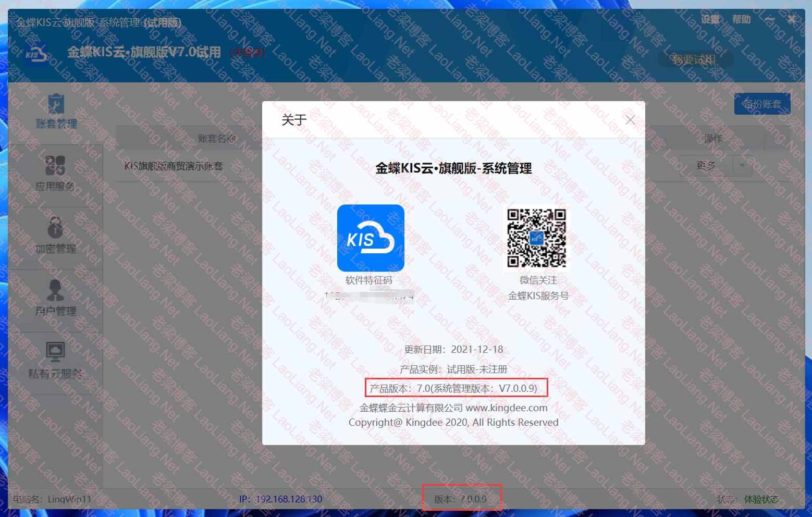Screen dimensions: 812x517
Task: Open 加密管理 lock icon
Action: 55,228
